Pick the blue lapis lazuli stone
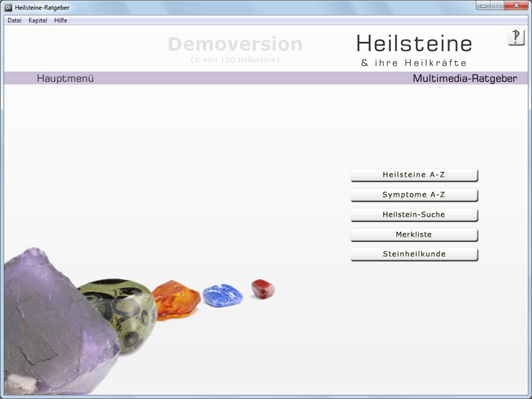The image size is (532, 399). pyautogui.click(x=222, y=295)
